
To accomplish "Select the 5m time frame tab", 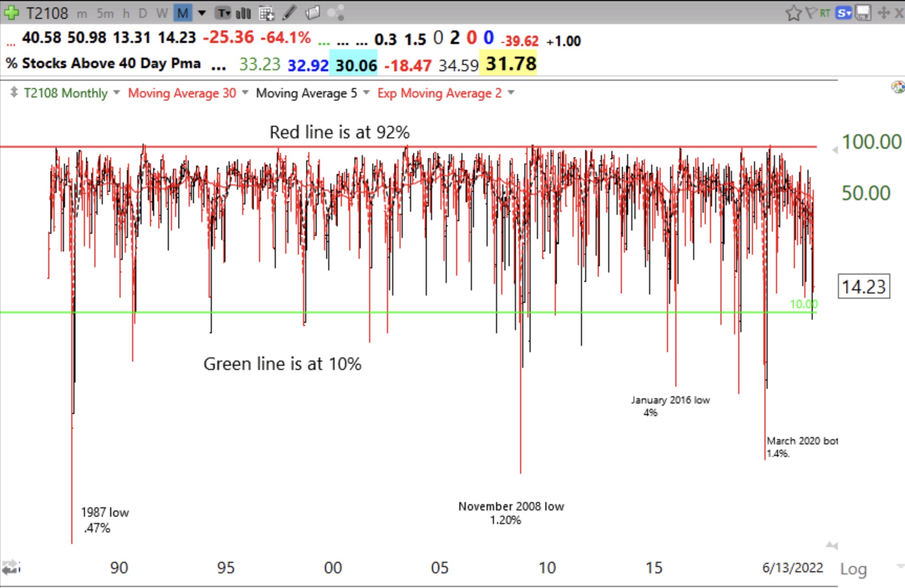I will pos(105,14).
